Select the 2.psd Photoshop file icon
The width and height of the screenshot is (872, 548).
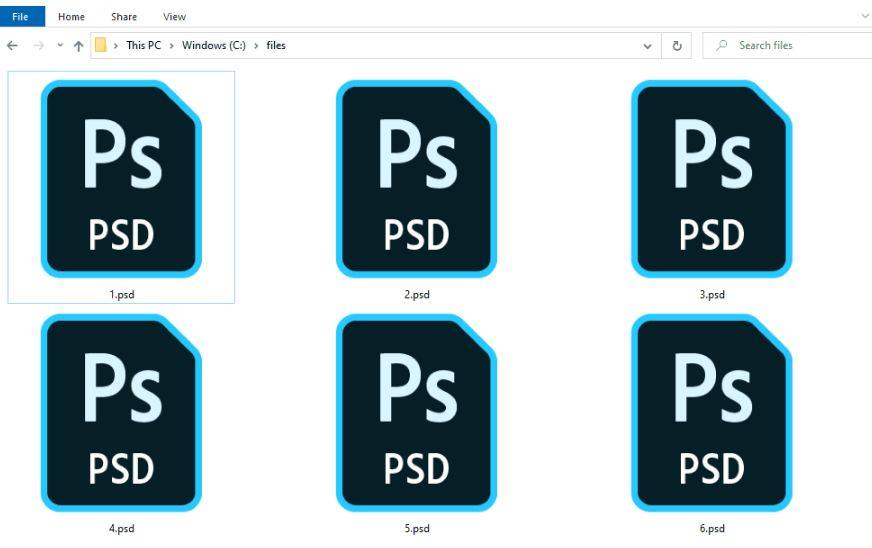tap(417, 179)
